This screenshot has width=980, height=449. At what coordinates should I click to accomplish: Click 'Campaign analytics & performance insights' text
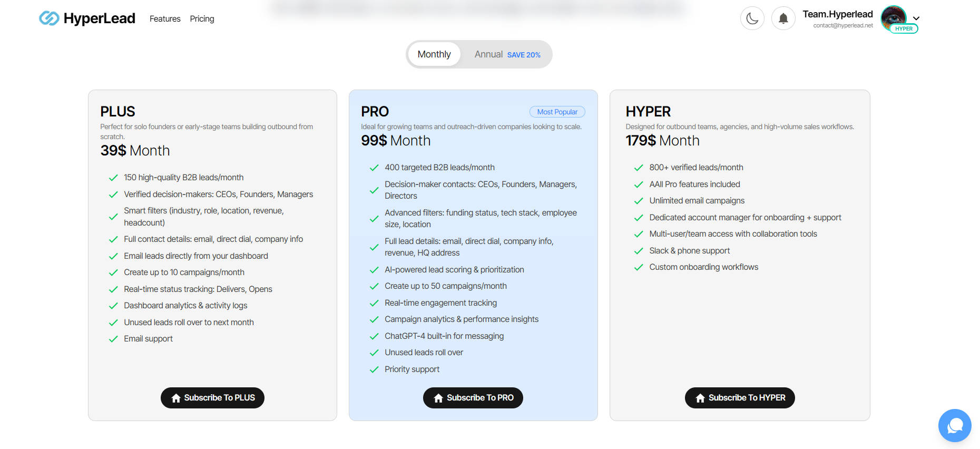click(x=462, y=319)
